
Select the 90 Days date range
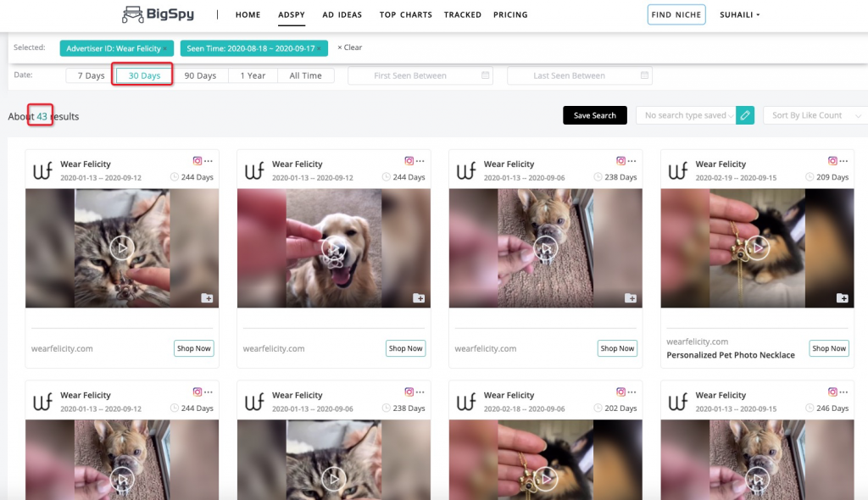[200, 75]
